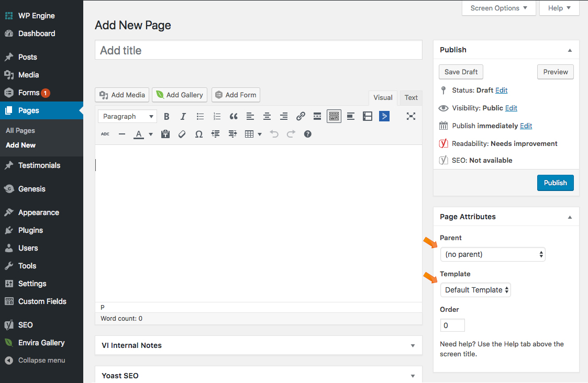Click the Add Gallery button
The image size is (588, 383).
180,95
